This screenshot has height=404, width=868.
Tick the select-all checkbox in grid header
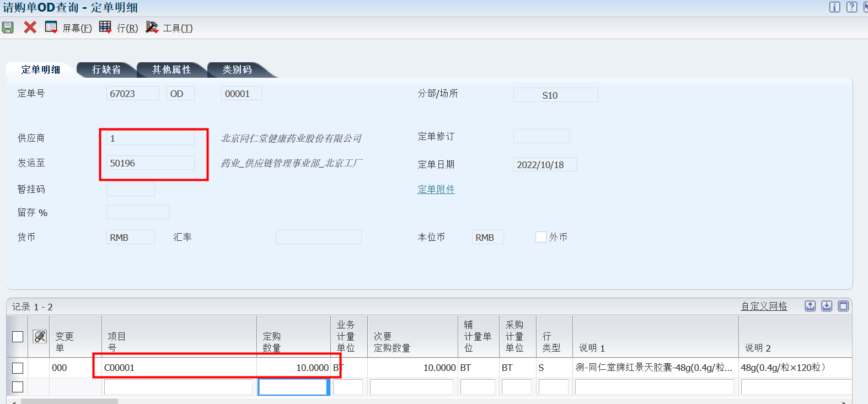[x=18, y=336]
